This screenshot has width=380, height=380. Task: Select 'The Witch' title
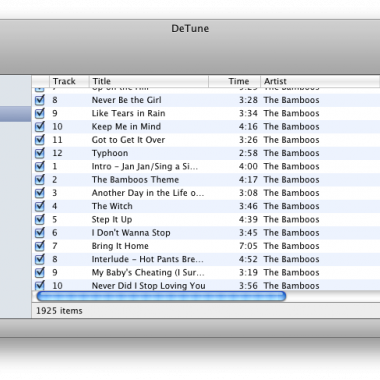(x=112, y=206)
